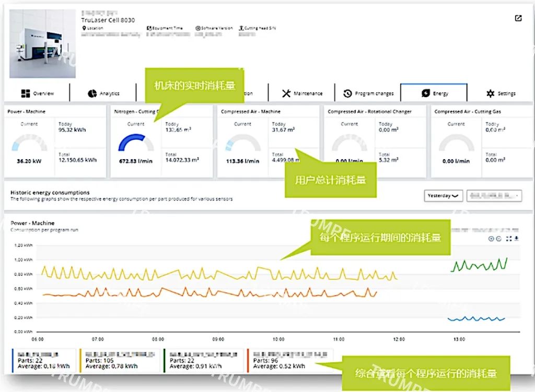Open the external link icon at top right
535x392 pixels.
pyautogui.click(x=518, y=18)
